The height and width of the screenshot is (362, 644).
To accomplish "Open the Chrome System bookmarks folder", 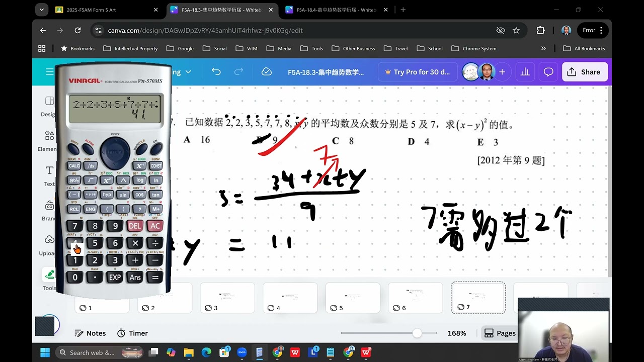I will [x=474, y=48].
